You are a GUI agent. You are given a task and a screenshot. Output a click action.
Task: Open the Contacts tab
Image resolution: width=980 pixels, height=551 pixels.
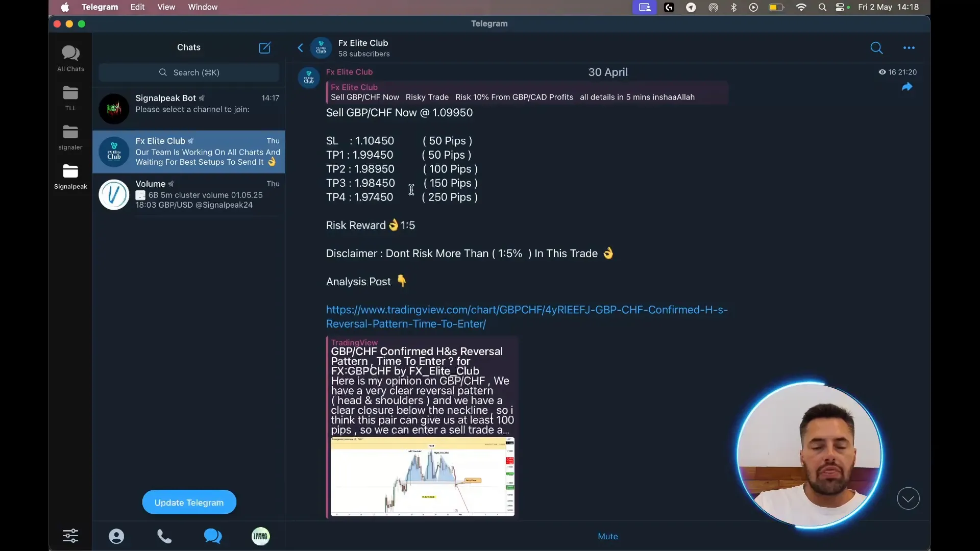[x=116, y=536]
